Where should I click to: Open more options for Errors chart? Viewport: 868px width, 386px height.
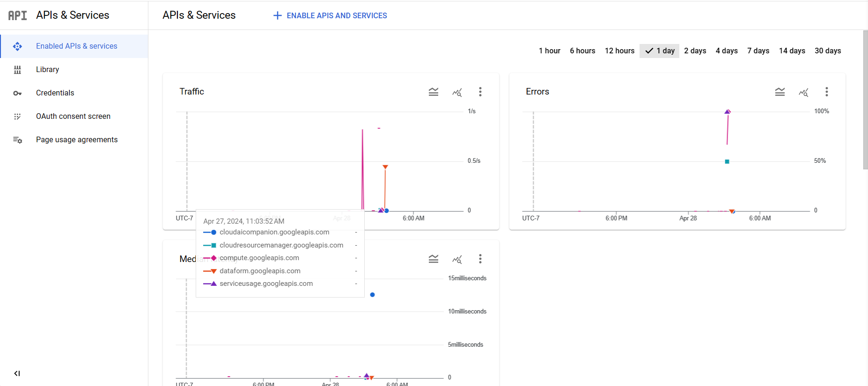pos(827,92)
